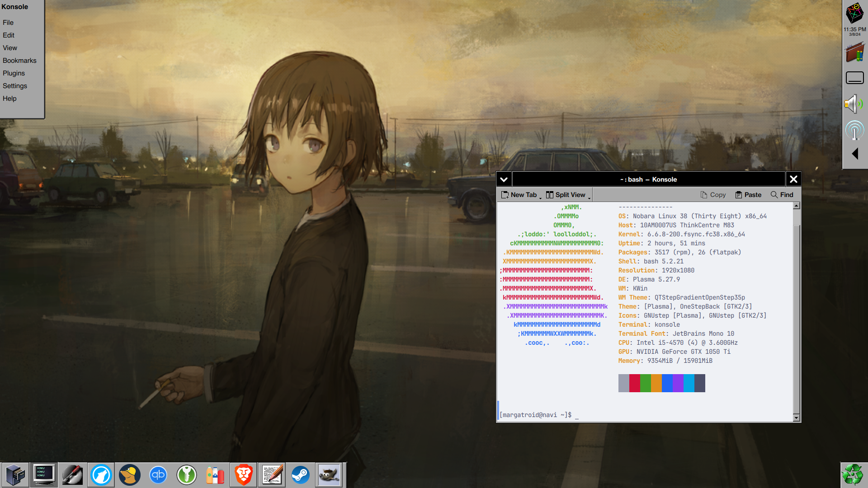Click the CPU line Intel i5-4570
The image size is (868, 488).
click(x=678, y=343)
